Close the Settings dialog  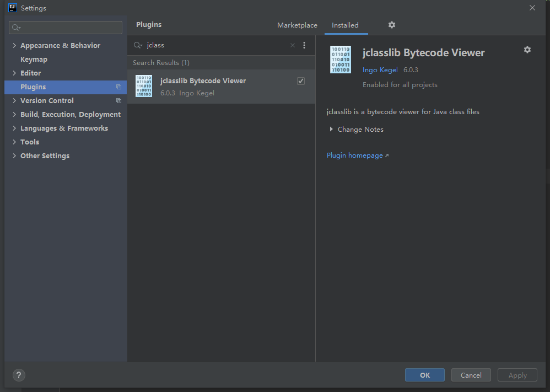[532, 8]
